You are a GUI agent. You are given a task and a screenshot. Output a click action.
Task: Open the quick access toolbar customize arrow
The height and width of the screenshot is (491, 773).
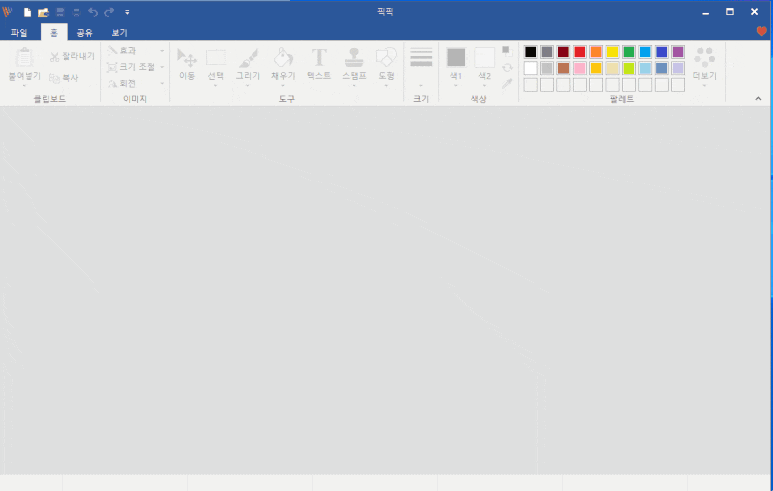click(127, 12)
